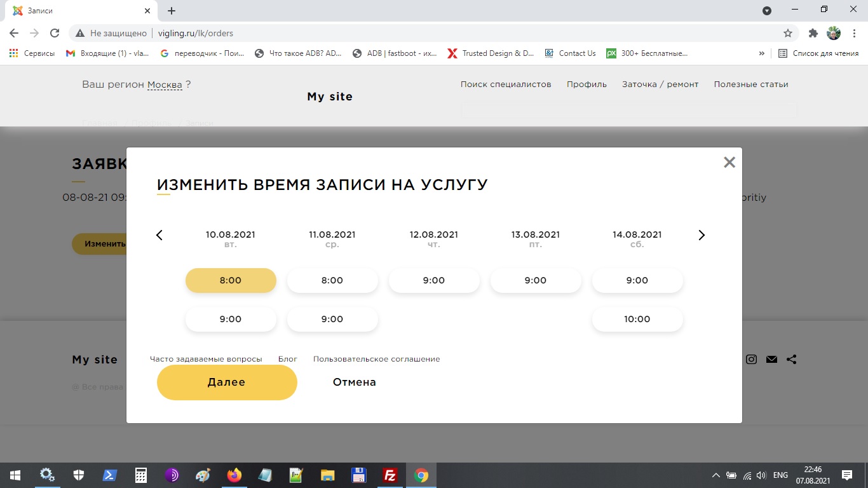The height and width of the screenshot is (488, 868).
Task: Open Trusted Design bookmark
Action: click(491, 53)
